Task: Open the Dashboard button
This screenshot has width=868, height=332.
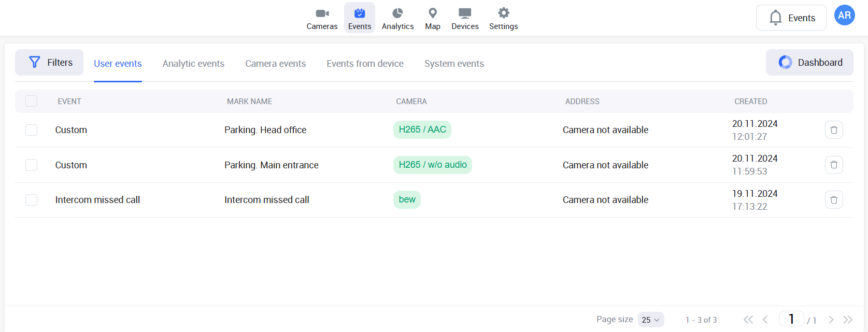Action: coord(809,63)
